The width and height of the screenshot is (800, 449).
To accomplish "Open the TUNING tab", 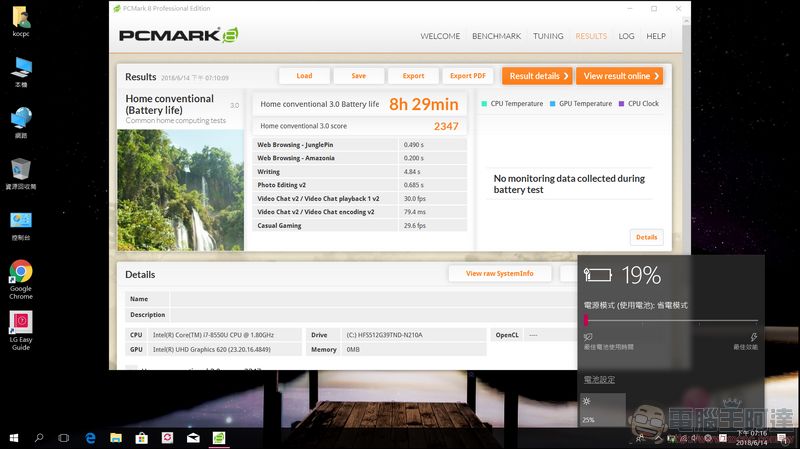I will point(548,36).
